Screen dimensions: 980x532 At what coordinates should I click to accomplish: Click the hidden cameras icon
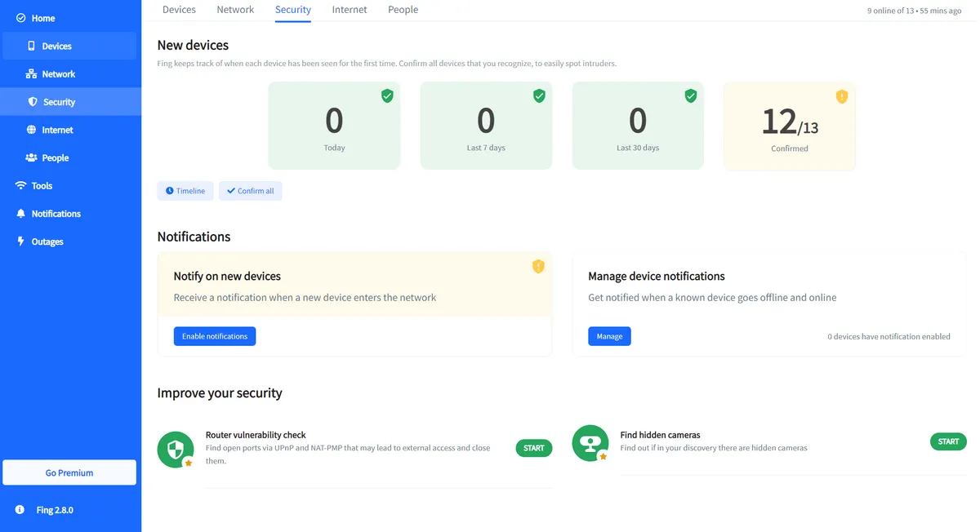click(x=590, y=443)
